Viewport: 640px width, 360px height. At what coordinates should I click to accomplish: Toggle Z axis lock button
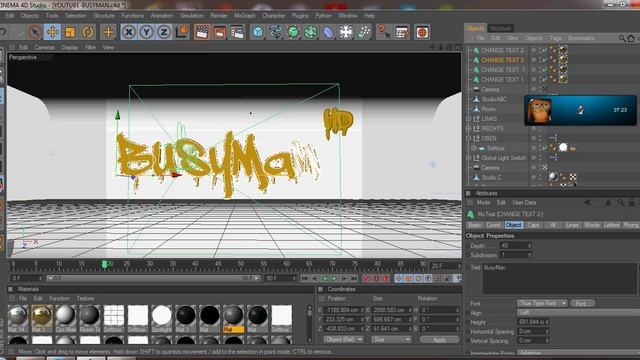164,32
